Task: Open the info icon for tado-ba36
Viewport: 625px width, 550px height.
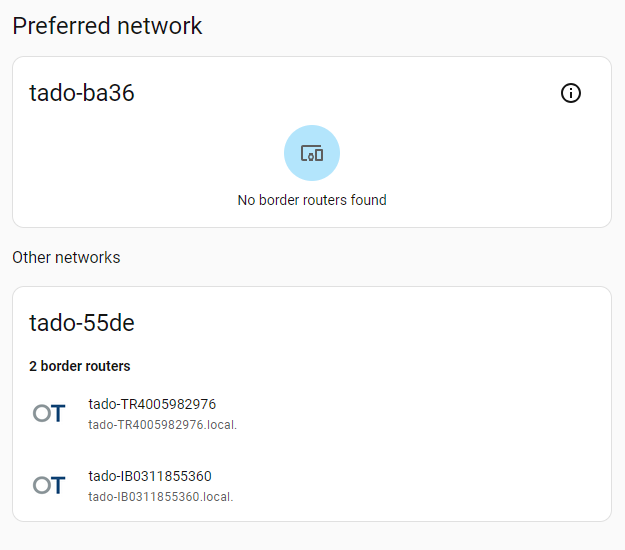Action: [x=571, y=94]
